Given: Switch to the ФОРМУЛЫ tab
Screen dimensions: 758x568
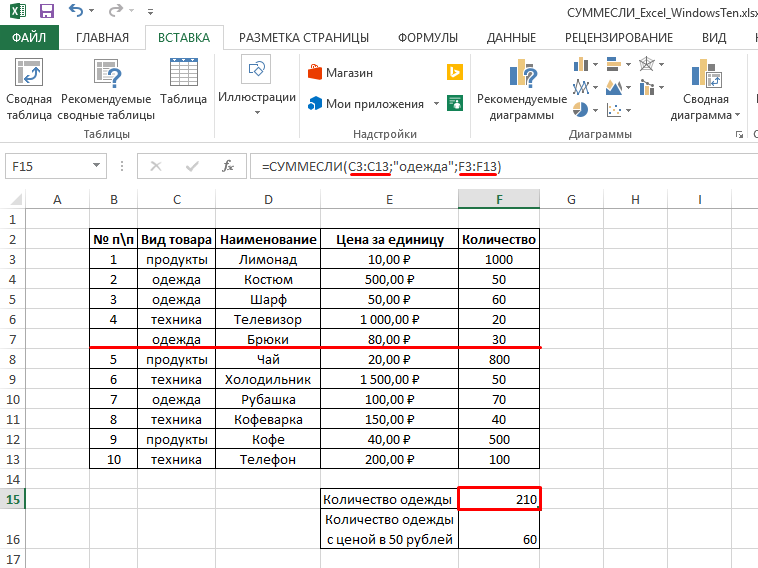Looking at the screenshot, I should [428, 38].
